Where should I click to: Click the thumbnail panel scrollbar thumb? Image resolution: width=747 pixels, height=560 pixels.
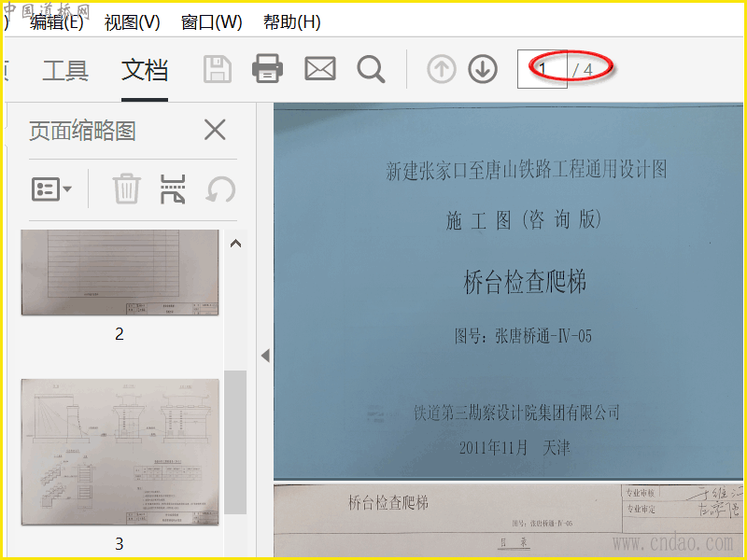click(235, 441)
